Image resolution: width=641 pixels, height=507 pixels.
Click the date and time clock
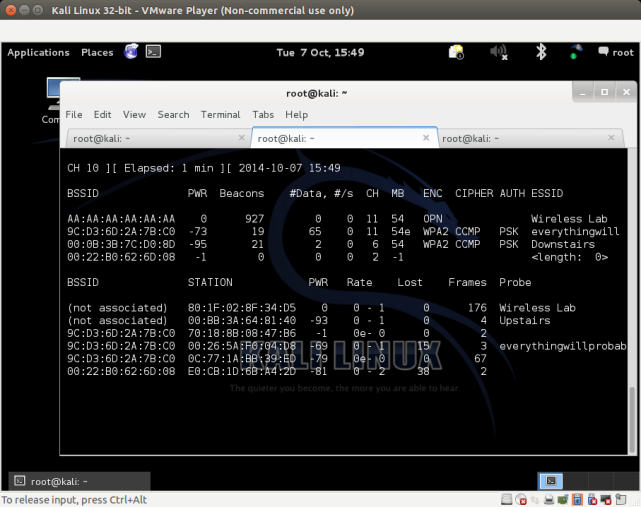[320, 52]
